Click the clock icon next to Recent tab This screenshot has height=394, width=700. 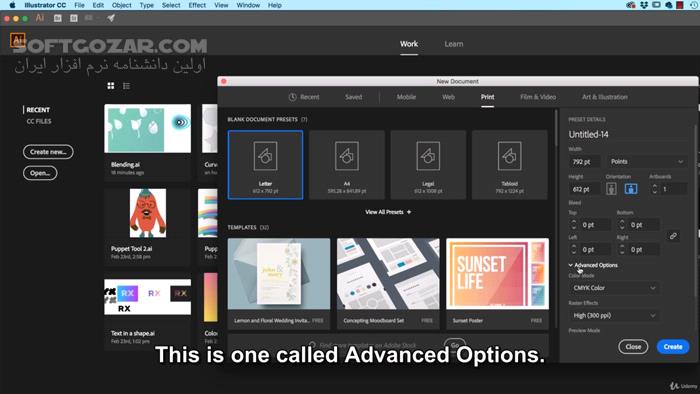pos(292,97)
